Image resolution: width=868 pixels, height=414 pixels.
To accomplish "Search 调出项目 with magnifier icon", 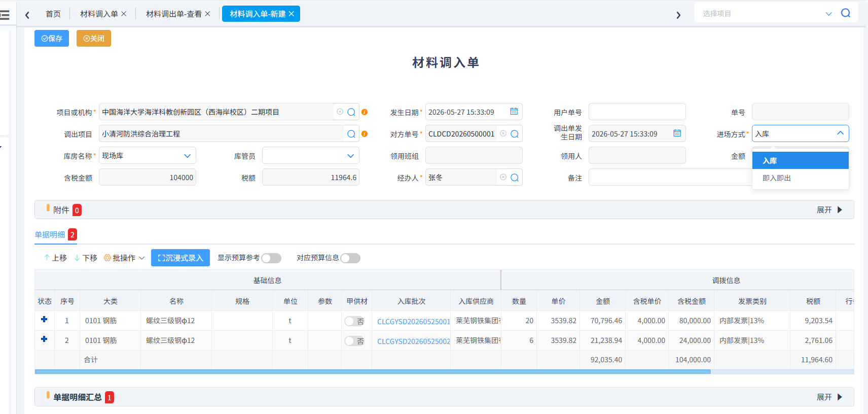I will pos(351,134).
